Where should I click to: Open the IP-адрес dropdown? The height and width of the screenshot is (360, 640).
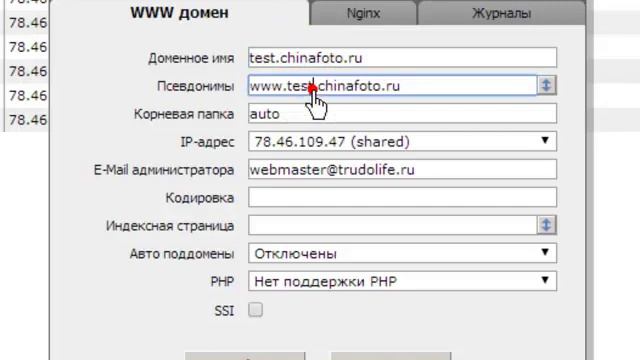402,141
